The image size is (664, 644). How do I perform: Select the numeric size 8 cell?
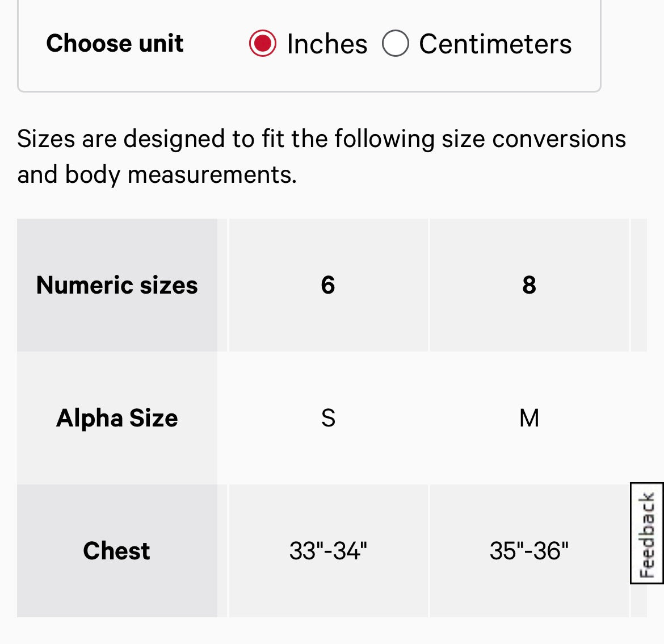[529, 285]
